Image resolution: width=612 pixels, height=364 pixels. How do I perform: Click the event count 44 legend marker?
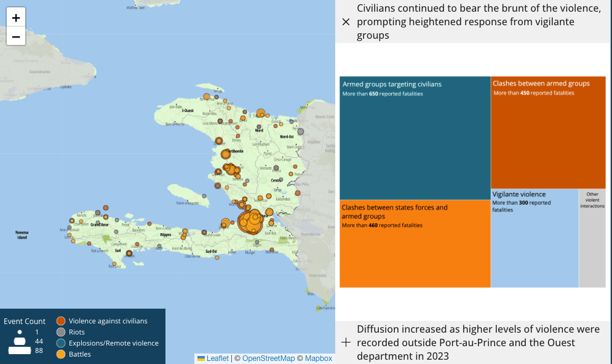[x=20, y=341]
